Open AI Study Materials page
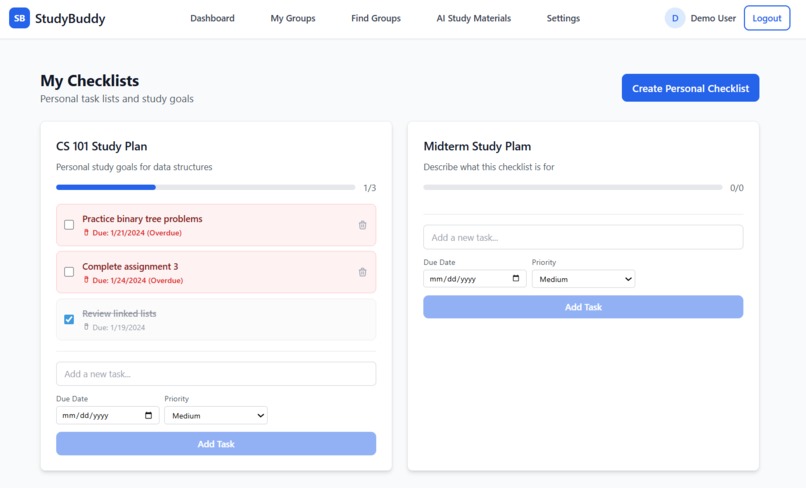This screenshot has width=806, height=488. pyautogui.click(x=473, y=18)
